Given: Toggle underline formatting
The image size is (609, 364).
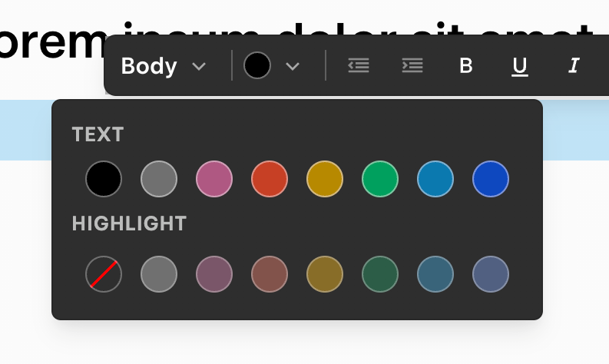Looking at the screenshot, I should [520, 66].
